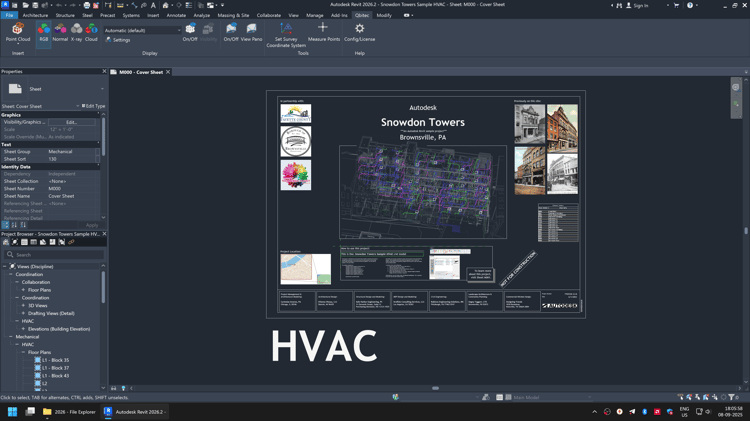
Task: Click the Edit Type button
Action: click(93, 106)
